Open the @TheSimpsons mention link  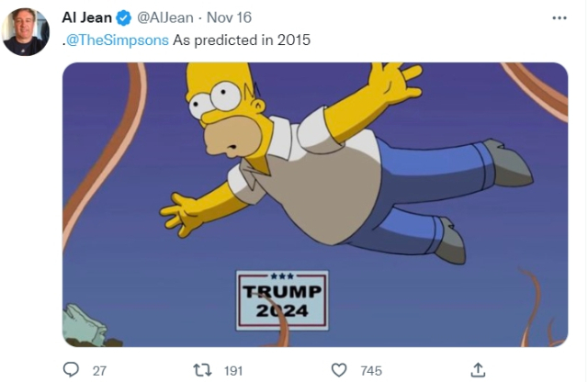[x=118, y=39]
